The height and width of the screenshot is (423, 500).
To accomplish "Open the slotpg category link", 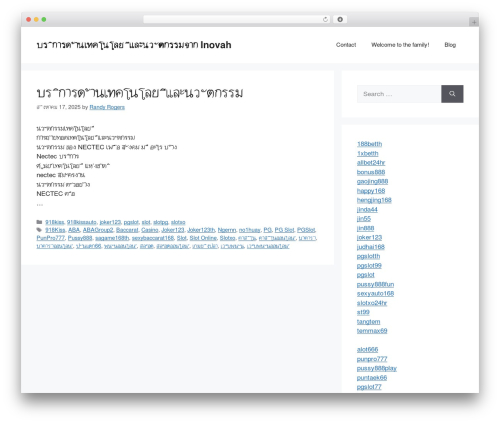I will [x=161, y=222].
